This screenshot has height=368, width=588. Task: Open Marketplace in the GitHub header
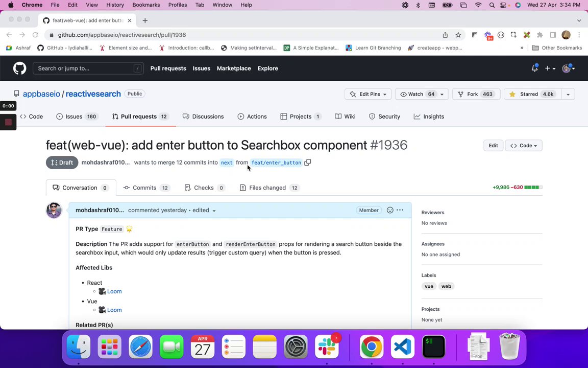[x=234, y=68]
